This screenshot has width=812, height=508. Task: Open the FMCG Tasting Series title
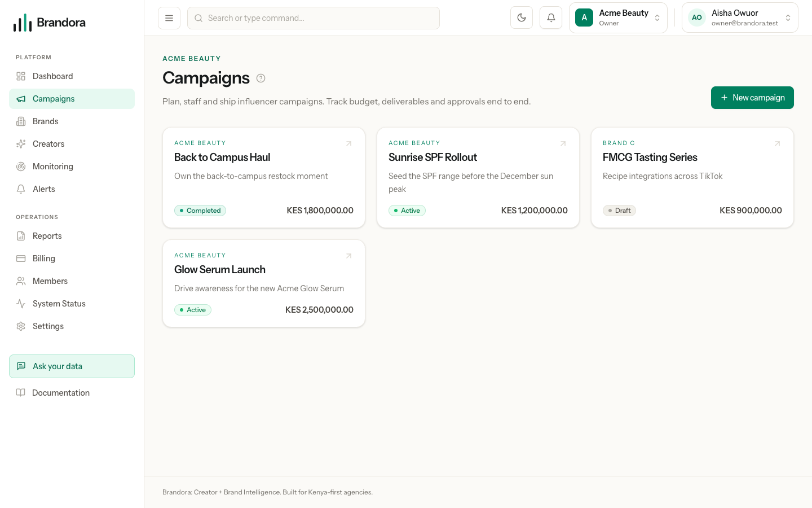pos(650,157)
